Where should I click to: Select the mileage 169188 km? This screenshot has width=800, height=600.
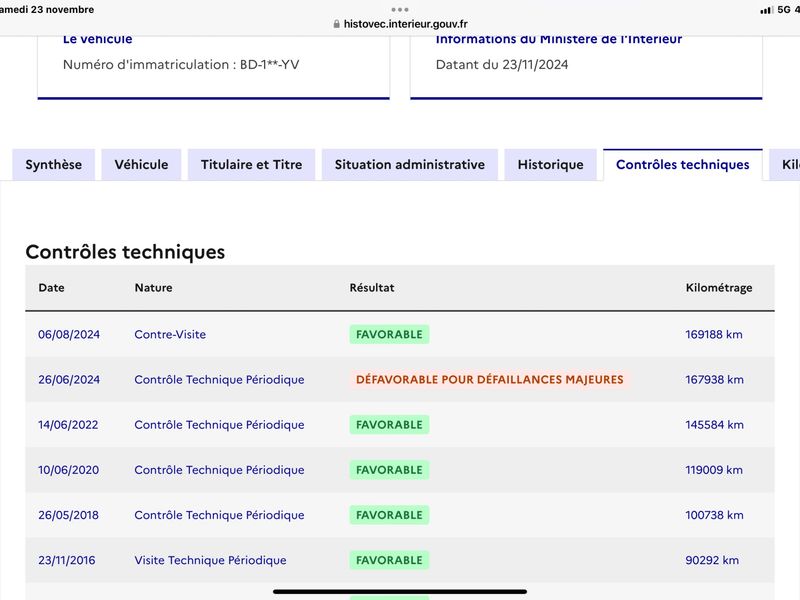[714, 334]
